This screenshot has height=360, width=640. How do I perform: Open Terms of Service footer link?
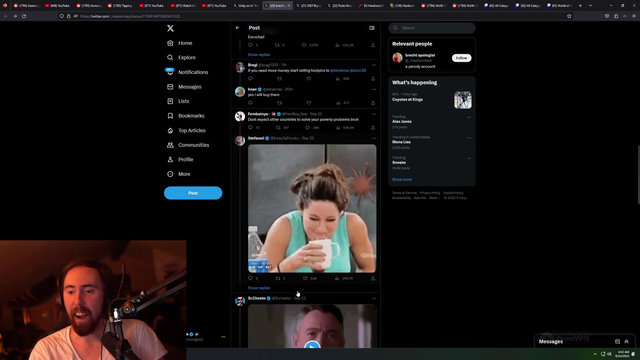click(x=404, y=193)
